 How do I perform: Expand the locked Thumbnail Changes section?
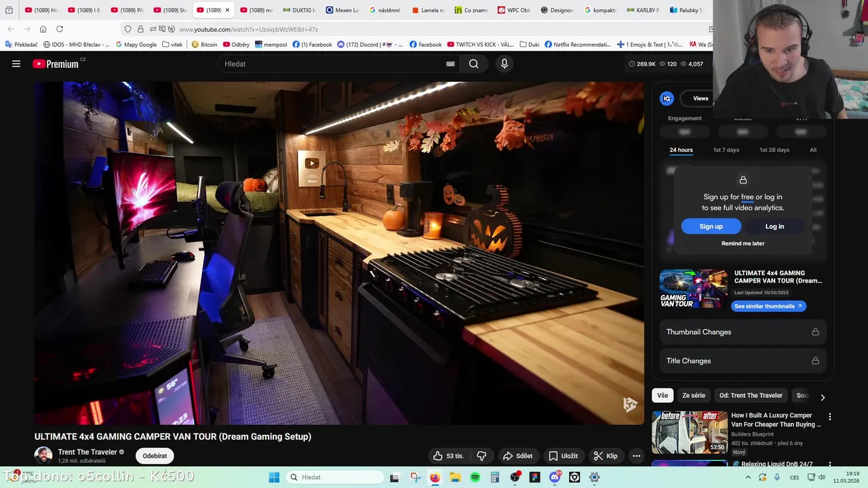pos(743,332)
